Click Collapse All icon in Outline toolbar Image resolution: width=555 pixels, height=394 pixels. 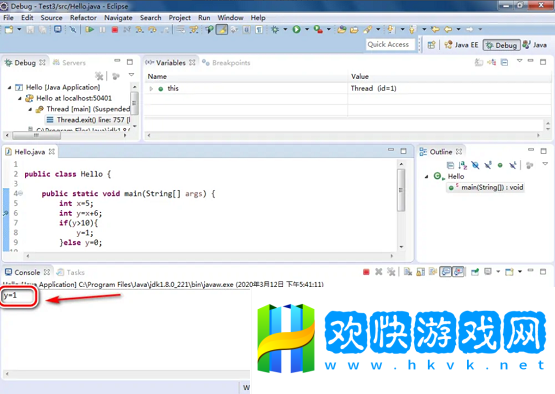click(450, 165)
